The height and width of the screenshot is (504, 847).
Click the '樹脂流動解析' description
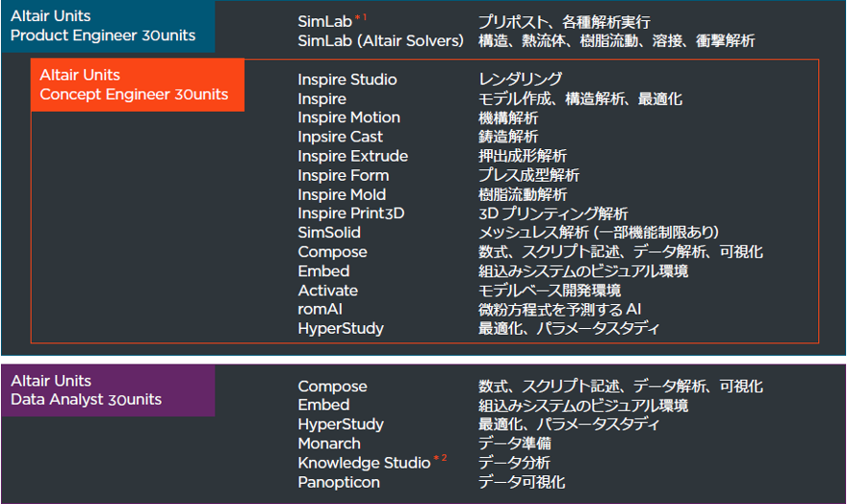(x=523, y=194)
